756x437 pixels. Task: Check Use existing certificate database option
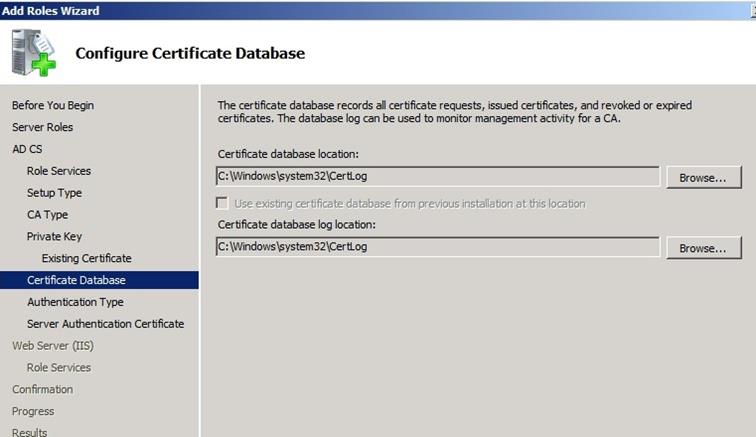pyautogui.click(x=222, y=203)
